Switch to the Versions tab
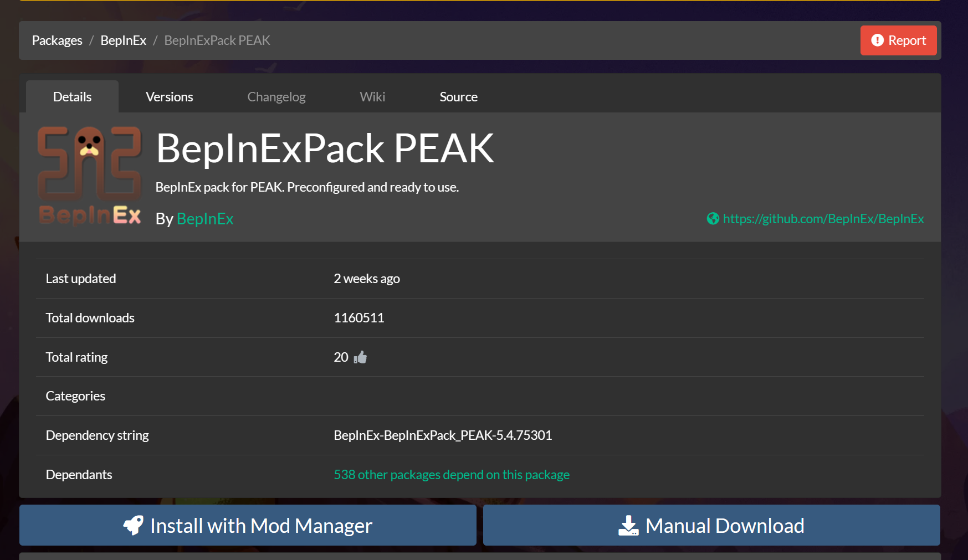The height and width of the screenshot is (560, 968). coord(170,97)
